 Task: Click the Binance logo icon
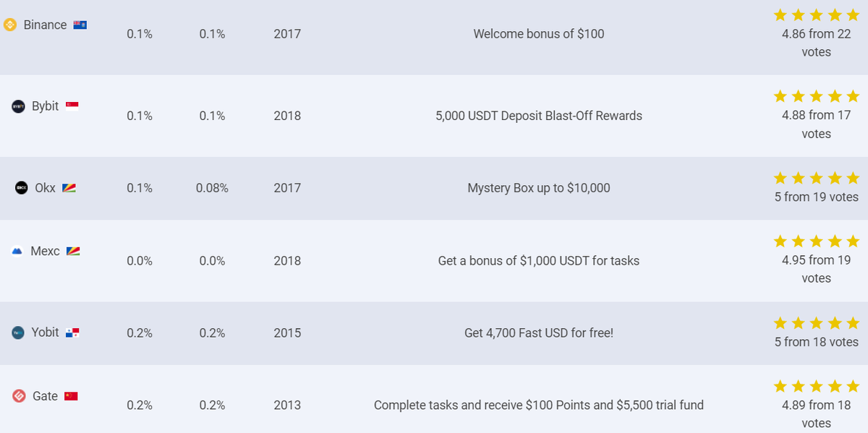pyautogui.click(x=10, y=25)
